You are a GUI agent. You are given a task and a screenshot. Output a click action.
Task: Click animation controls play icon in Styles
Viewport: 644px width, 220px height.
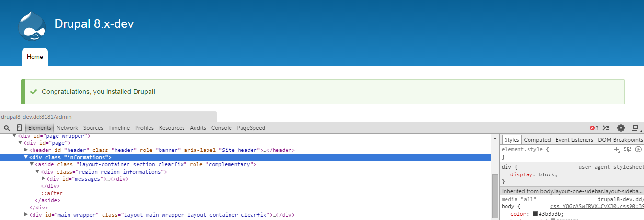point(638,150)
